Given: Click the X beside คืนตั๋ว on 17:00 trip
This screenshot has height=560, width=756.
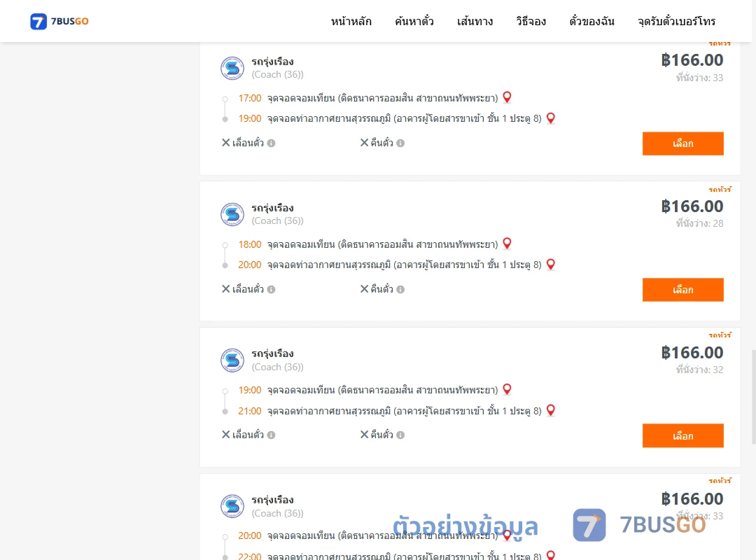Looking at the screenshot, I should [x=365, y=143].
